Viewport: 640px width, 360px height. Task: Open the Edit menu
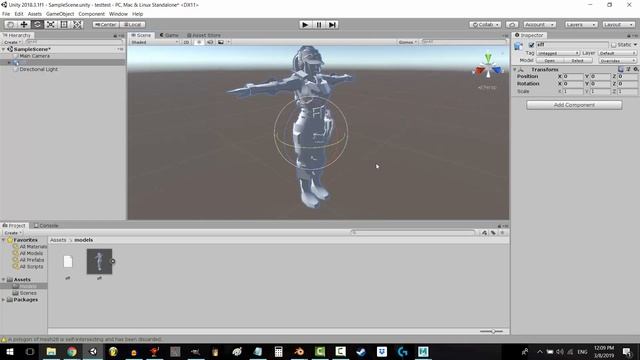(19, 14)
